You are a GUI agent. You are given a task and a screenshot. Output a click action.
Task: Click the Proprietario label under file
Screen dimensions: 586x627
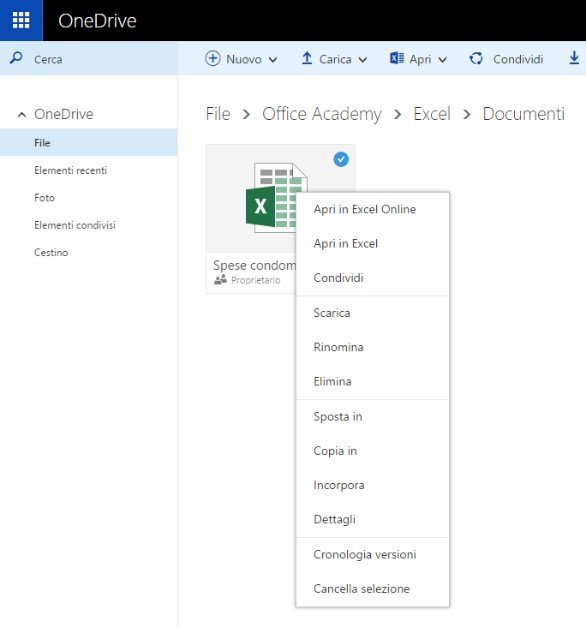point(256,280)
